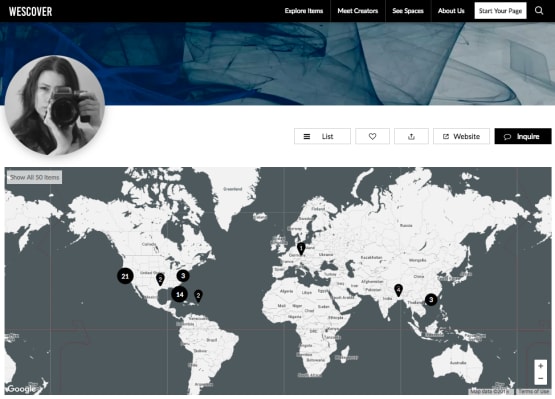The width and height of the screenshot is (555, 399).
Task: Go to See Spaces
Action: [408, 11]
